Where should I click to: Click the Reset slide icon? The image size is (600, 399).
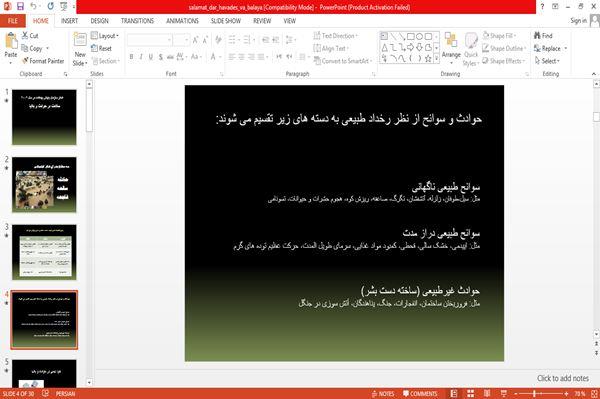pyautogui.click(x=94, y=48)
